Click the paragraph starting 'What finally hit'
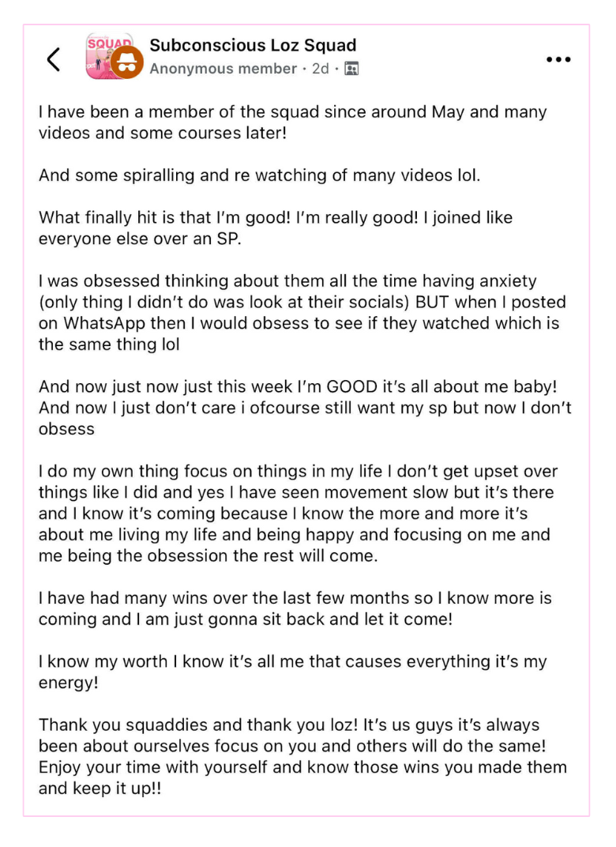Image resolution: width=616 pixels, height=847 pixels. click(x=276, y=228)
